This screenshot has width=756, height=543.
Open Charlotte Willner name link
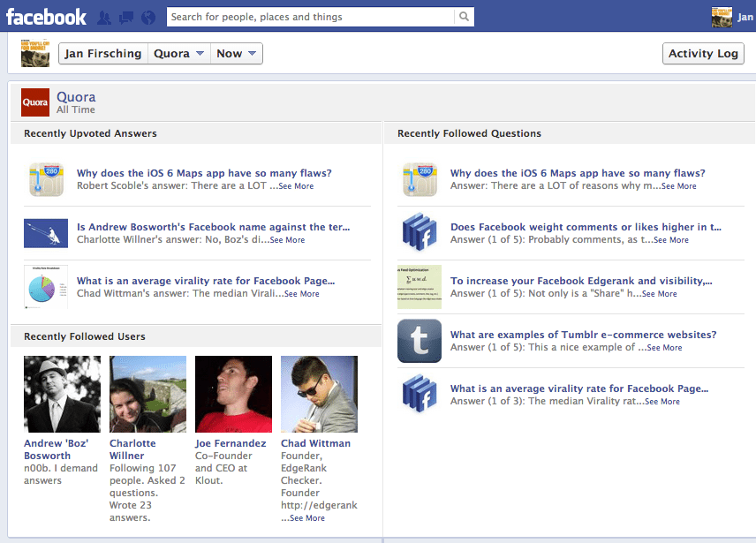click(x=132, y=449)
